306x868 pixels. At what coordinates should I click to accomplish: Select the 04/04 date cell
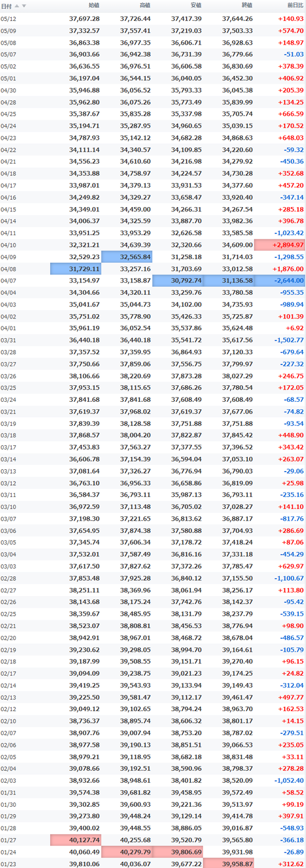point(9,292)
